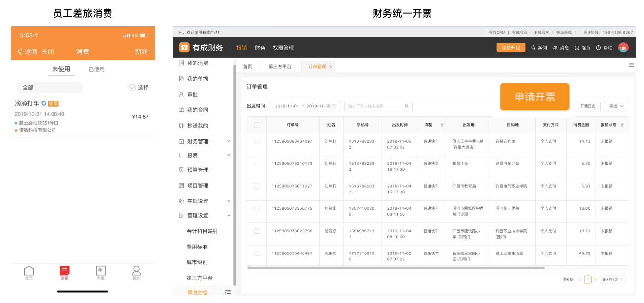This screenshot has height=303, width=644.
Task: Click the 申请开票 button
Action: 535,97
